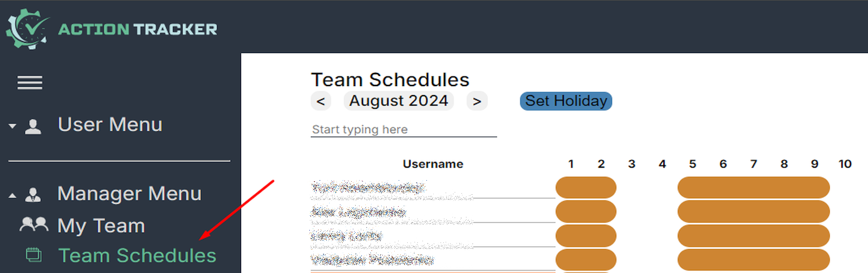Collapse the Manager Menu arrow
This screenshot has height=273, width=868.
(x=12, y=196)
